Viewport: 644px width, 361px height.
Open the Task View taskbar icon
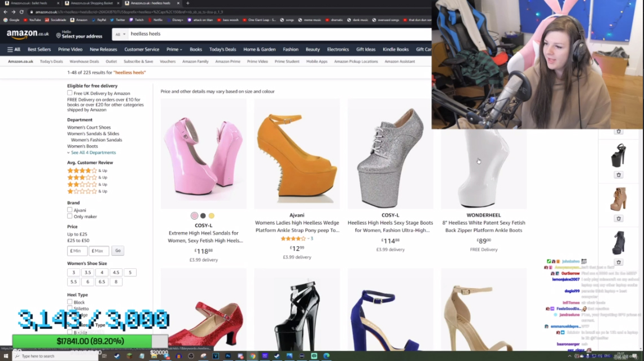pos(104,356)
